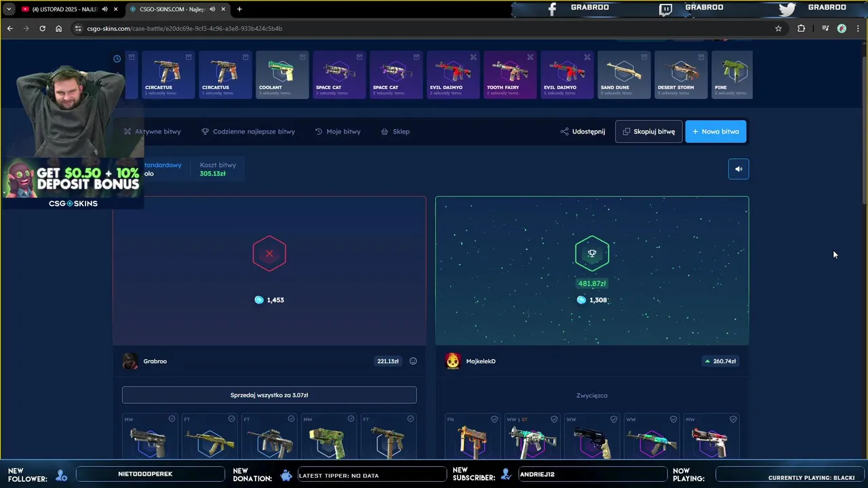The width and height of the screenshot is (868, 488).
Task: Toggle the check on the WW | ST item
Action: click(x=554, y=419)
